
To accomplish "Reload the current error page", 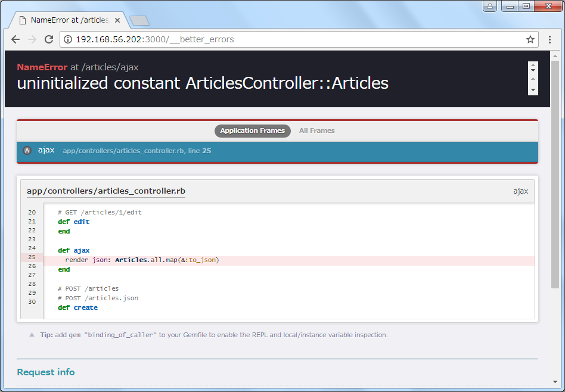I will click(49, 39).
